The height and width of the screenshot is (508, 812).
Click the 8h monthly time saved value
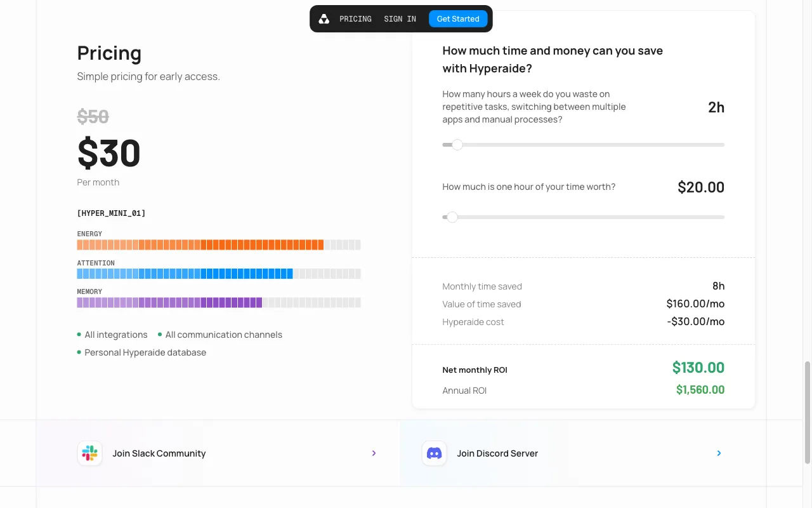[718, 286]
